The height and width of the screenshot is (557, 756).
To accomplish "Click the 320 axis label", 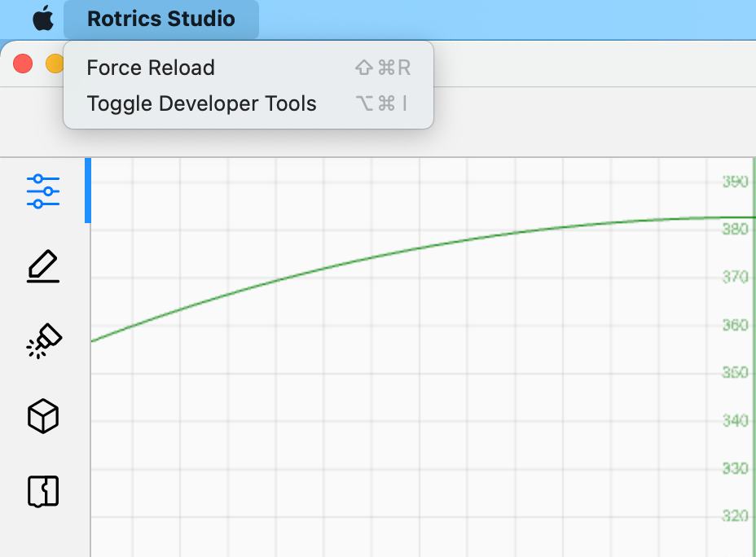I will click(x=735, y=516).
